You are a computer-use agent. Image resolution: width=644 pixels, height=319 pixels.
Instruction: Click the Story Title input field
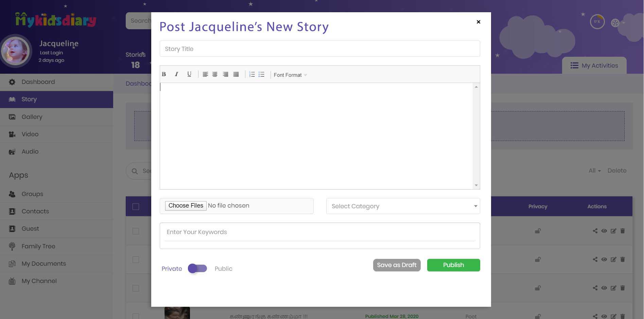[319, 49]
